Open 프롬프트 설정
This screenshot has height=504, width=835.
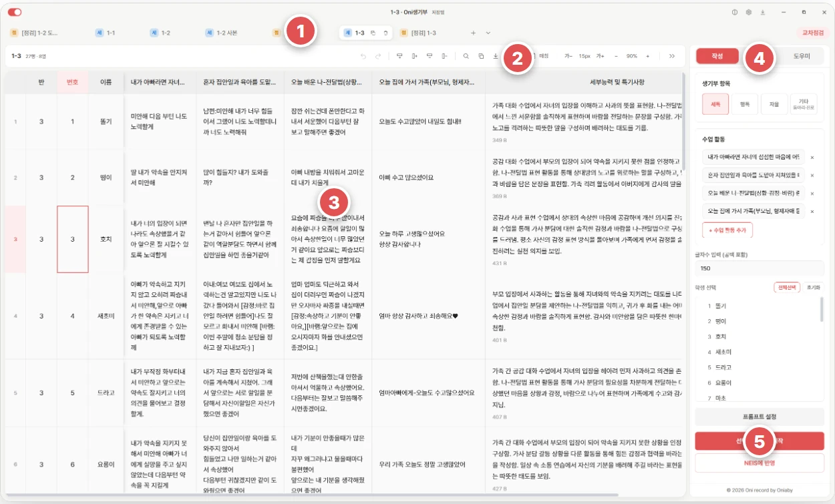pyautogui.click(x=760, y=417)
